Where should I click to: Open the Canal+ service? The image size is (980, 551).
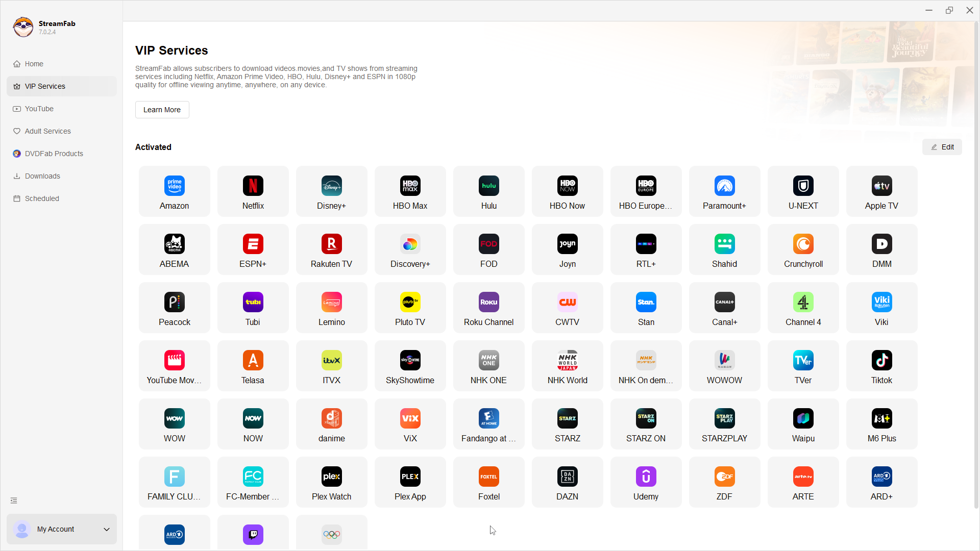click(x=725, y=308)
